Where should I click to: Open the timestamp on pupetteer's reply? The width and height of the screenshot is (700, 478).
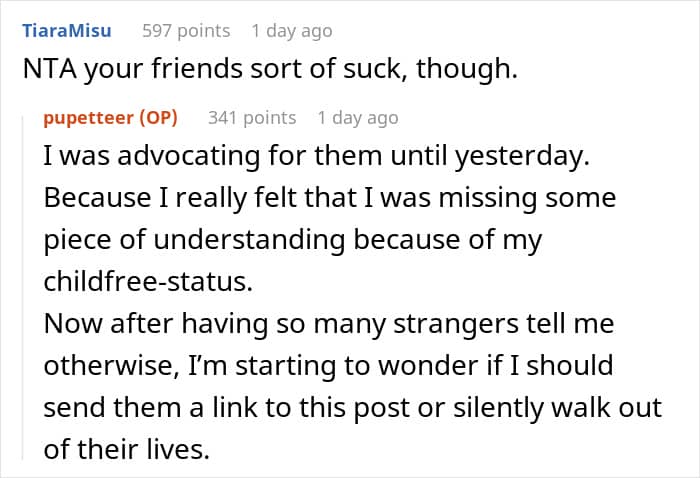(x=358, y=118)
